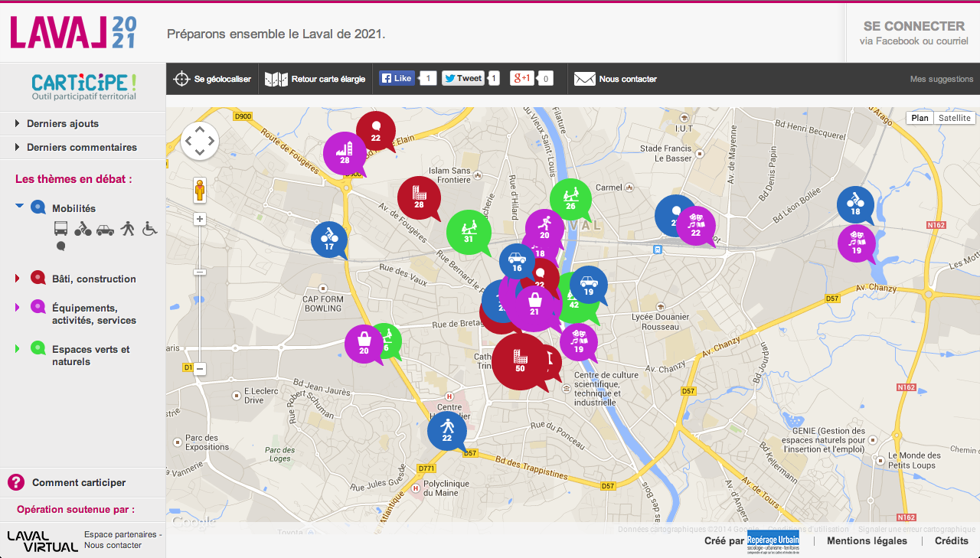Select the wheelchair accessibility filter icon
The height and width of the screenshot is (558, 980).
149,228
